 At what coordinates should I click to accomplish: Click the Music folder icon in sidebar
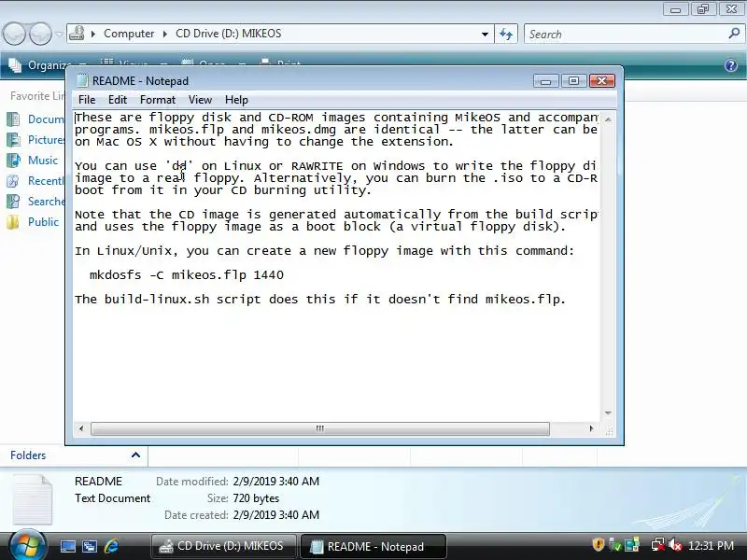point(13,160)
